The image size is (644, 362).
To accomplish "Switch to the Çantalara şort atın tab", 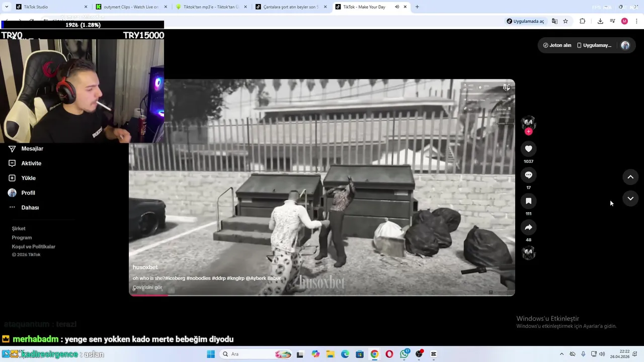I will click(291, 7).
